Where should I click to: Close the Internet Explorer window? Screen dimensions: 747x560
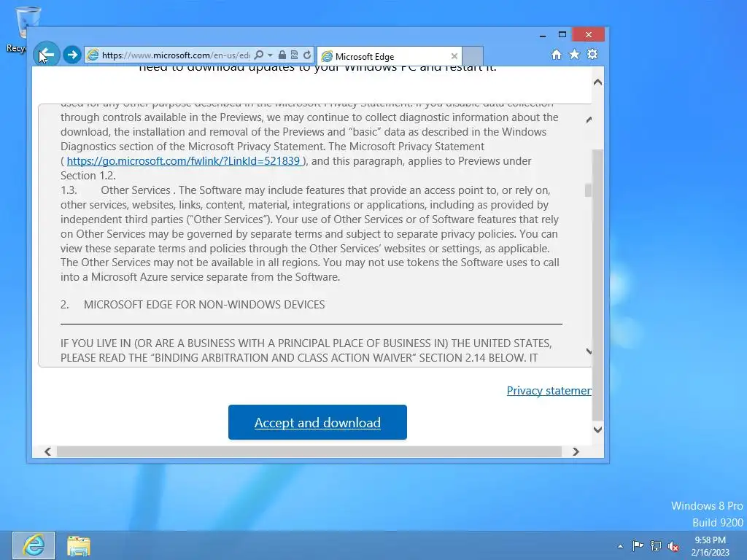[x=589, y=34]
